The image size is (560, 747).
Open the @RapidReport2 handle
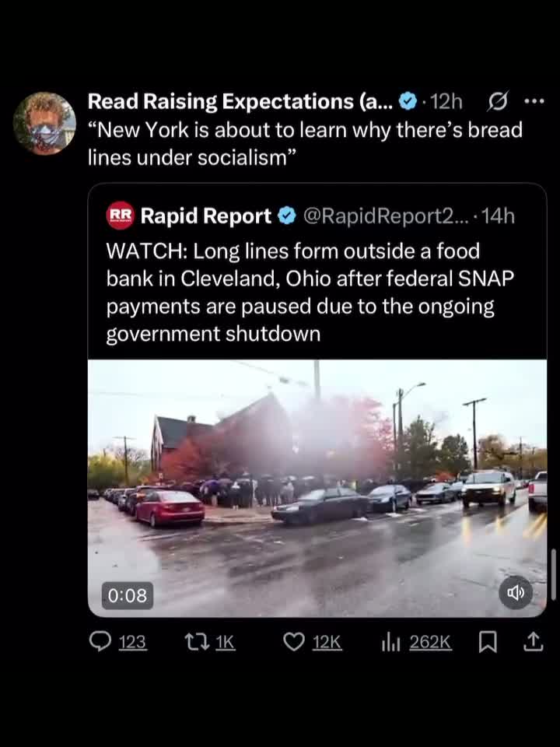click(388, 216)
